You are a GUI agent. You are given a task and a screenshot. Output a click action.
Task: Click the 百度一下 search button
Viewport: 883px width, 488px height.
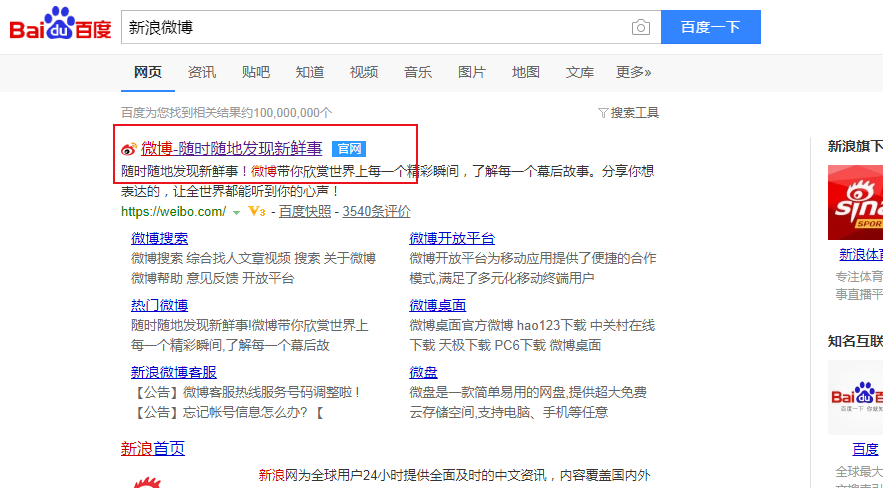[711, 27]
